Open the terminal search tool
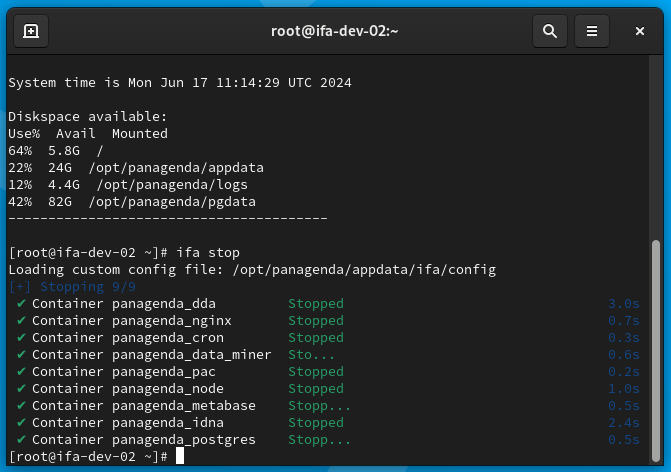671x472 pixels. [550, 31]
